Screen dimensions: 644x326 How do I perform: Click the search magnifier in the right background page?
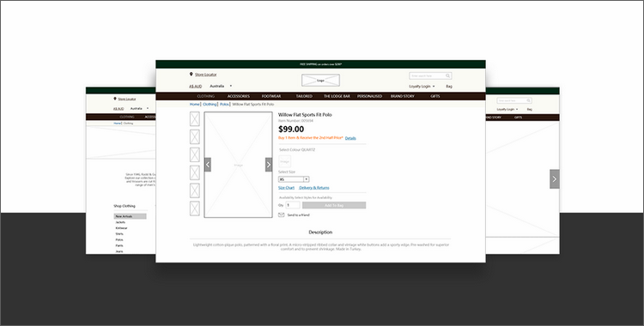529,100
